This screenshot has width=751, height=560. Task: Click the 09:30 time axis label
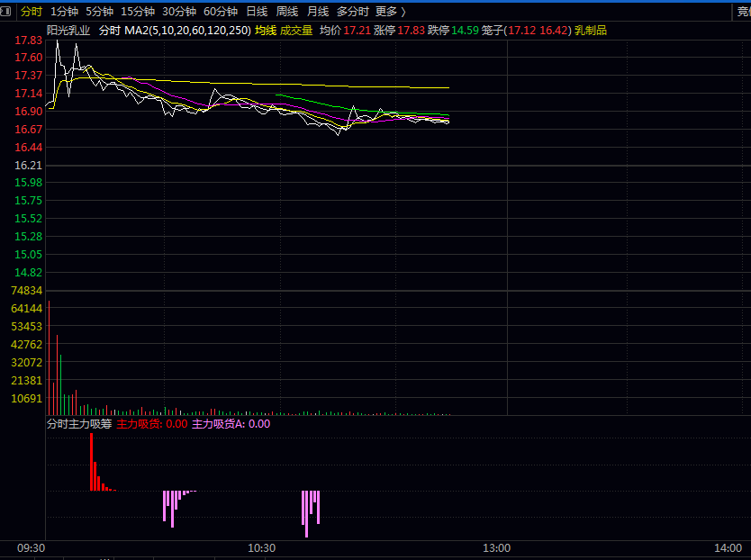[32, 548]
